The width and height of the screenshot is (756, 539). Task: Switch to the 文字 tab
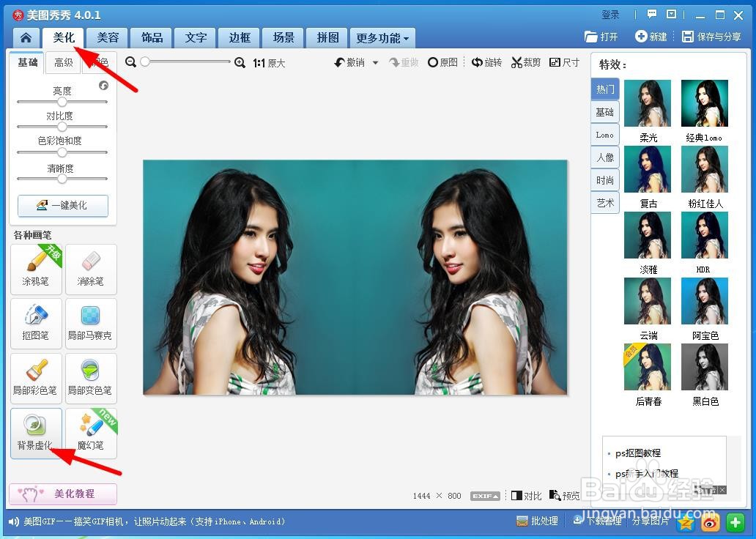pos(196,37)
